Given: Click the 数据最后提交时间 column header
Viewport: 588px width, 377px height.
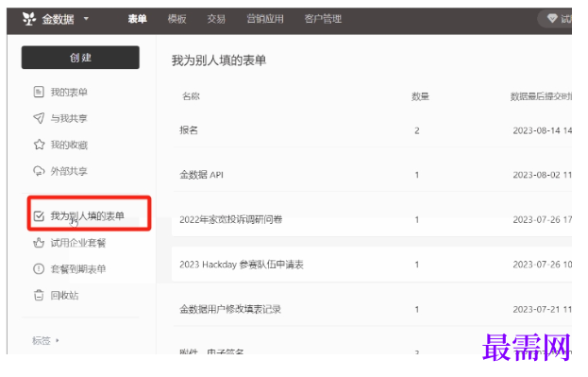Looking at the screenshot, I should tap(541, 96).
